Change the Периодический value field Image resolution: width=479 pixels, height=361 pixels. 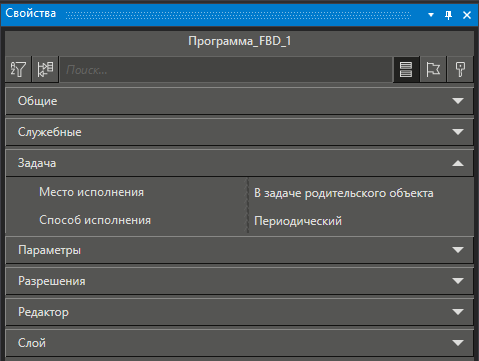[361, 221]
